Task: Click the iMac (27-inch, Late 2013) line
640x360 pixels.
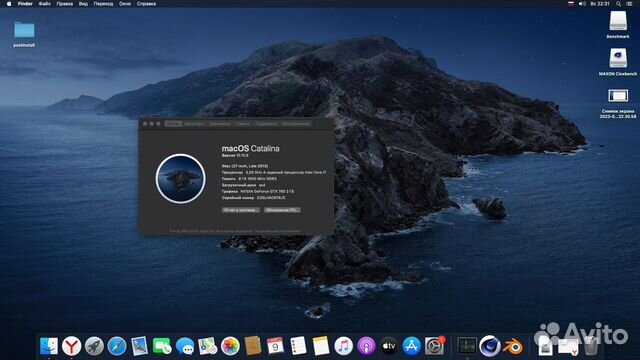Action: click(x=245, y=166)
